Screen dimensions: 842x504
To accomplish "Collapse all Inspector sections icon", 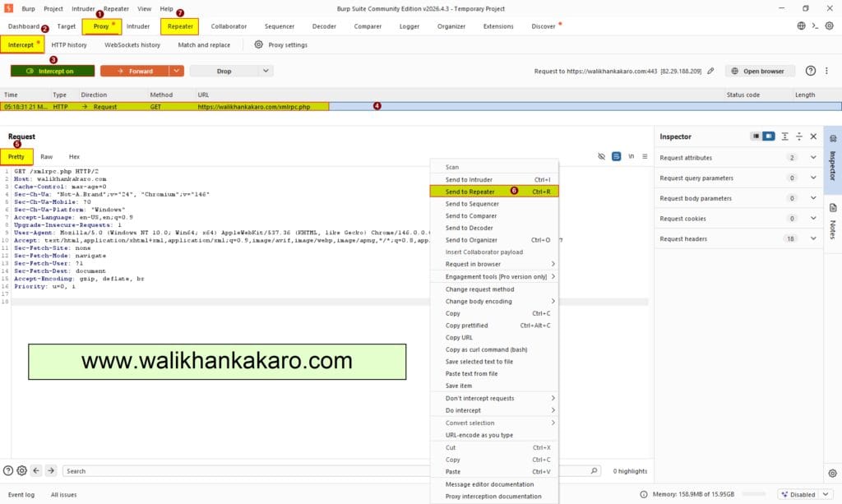I will click(x=799, y=136).
